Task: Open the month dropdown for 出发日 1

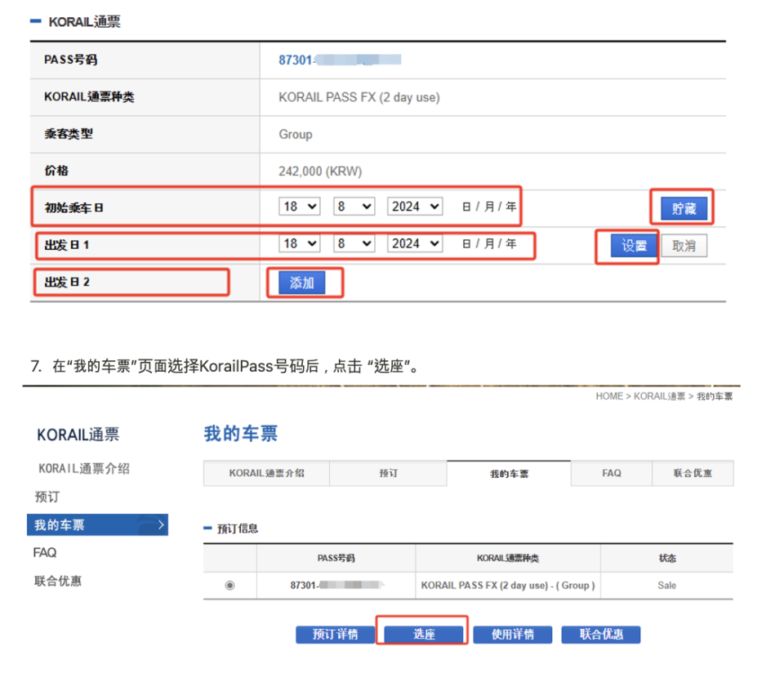Action: pos(354,243)
